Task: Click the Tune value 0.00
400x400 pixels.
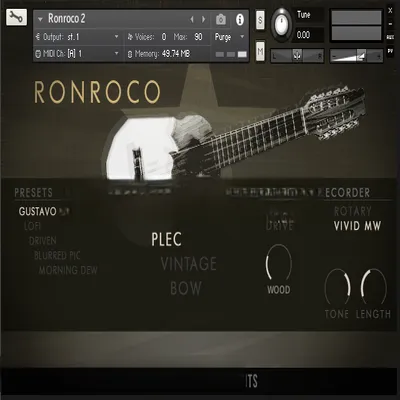Action: click(303, 35)
